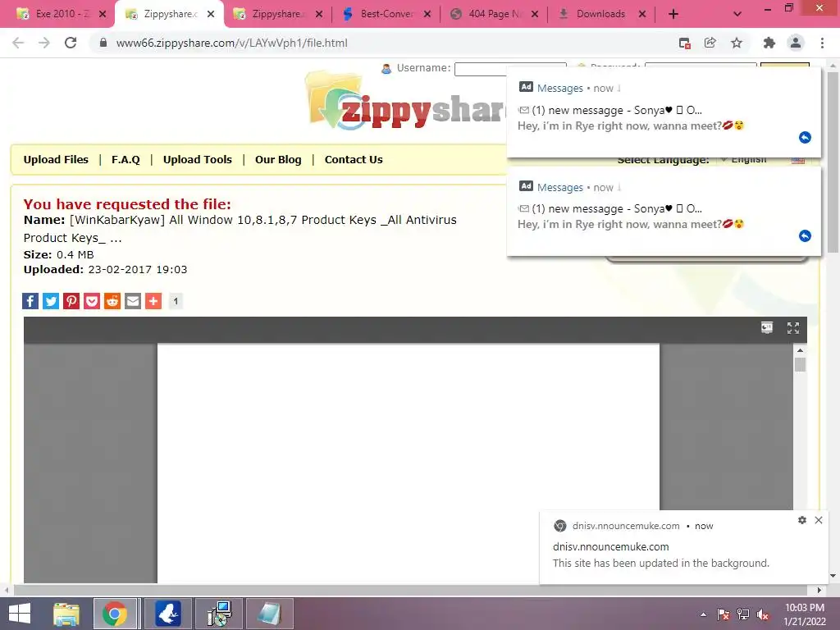Open F.A.Q page link

click(126, 160)
